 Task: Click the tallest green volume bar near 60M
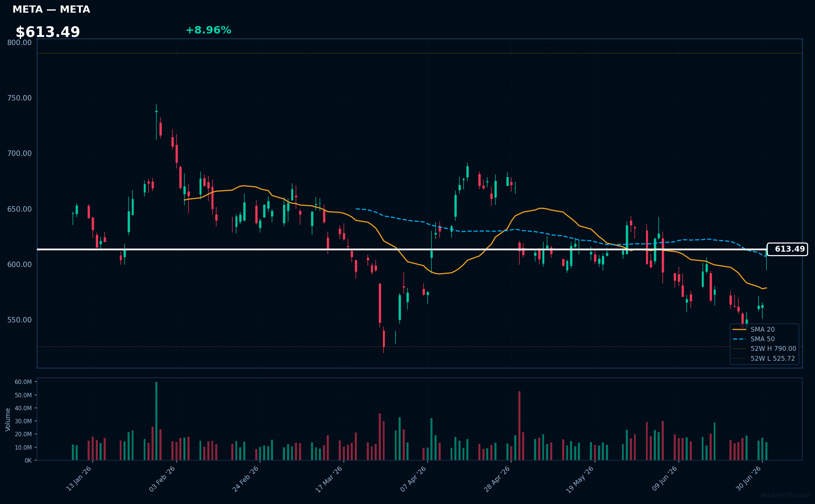[156, 421]
